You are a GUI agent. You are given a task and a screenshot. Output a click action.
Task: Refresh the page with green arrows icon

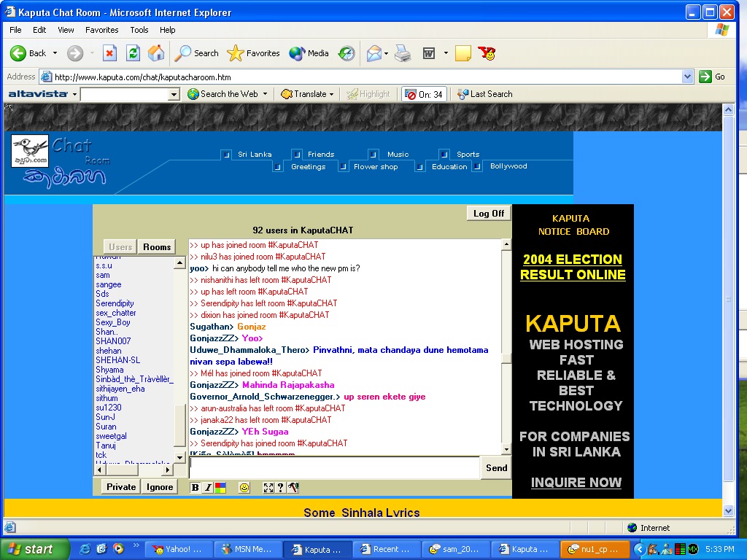pos(133,53)
